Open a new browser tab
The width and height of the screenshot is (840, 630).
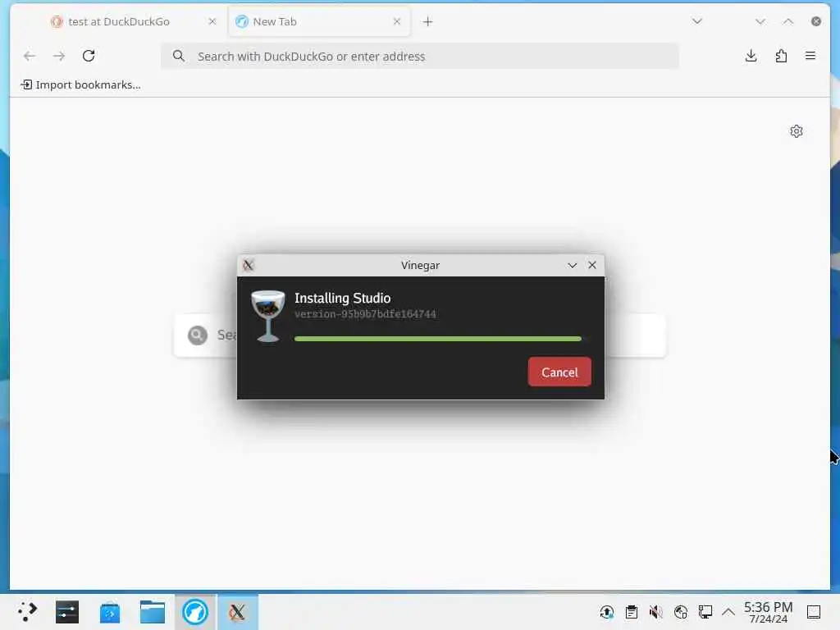coord(427,21)
